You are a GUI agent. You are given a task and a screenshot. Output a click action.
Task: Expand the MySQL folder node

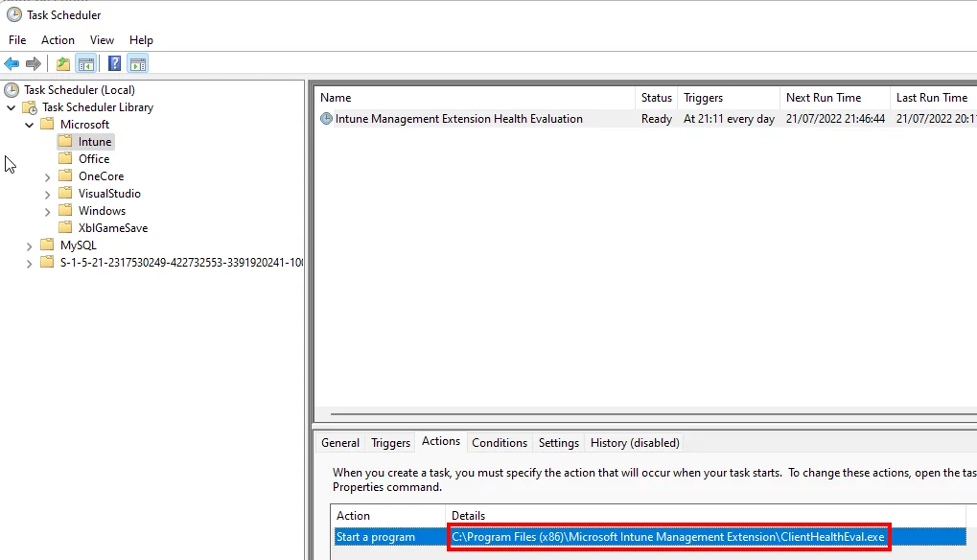coord(30,246)
